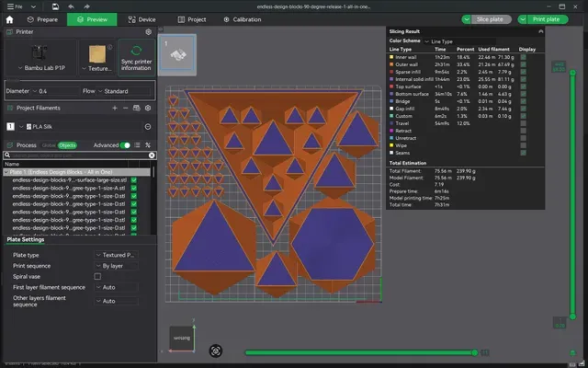Click the hamburger File menu icon
This screenshot has height=368, width=588.
point(10,6)
